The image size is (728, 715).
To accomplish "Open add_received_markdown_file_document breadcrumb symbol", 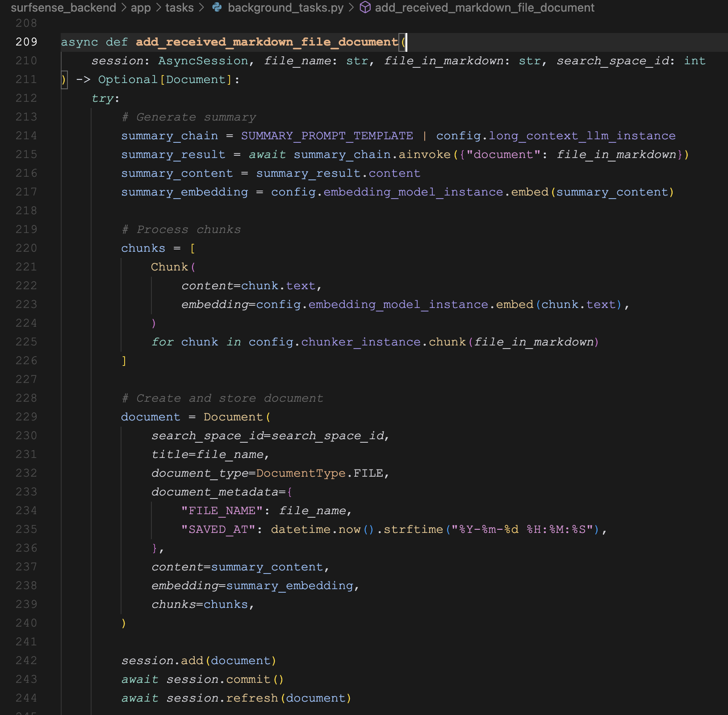I will coord(485,8).
